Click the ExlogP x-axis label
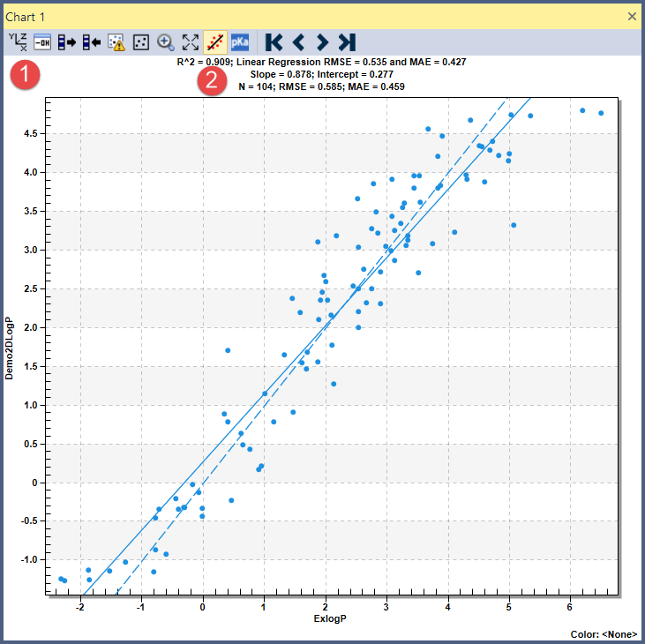 tap(330, 618)
